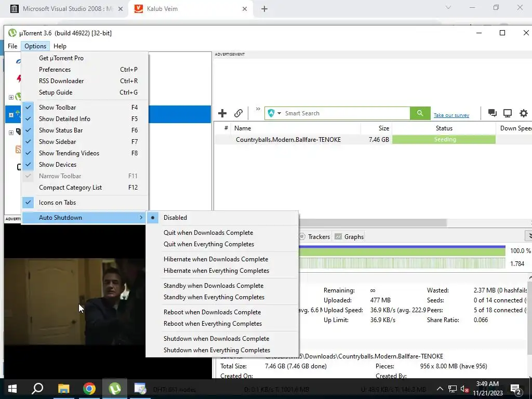Open Windows Start menu
The width and height of the screenshot is (532, 399).
(12, 389)
